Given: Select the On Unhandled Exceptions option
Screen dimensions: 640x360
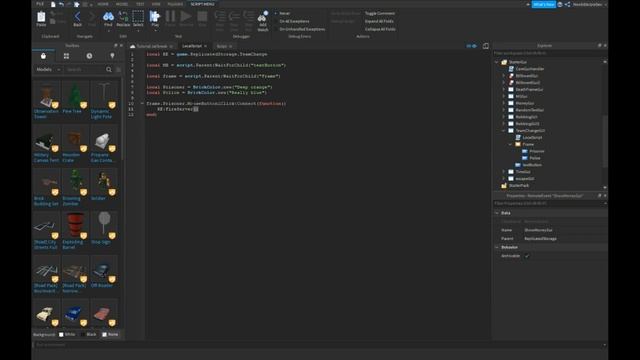Looking at the screenshot, I should point(300,29).
